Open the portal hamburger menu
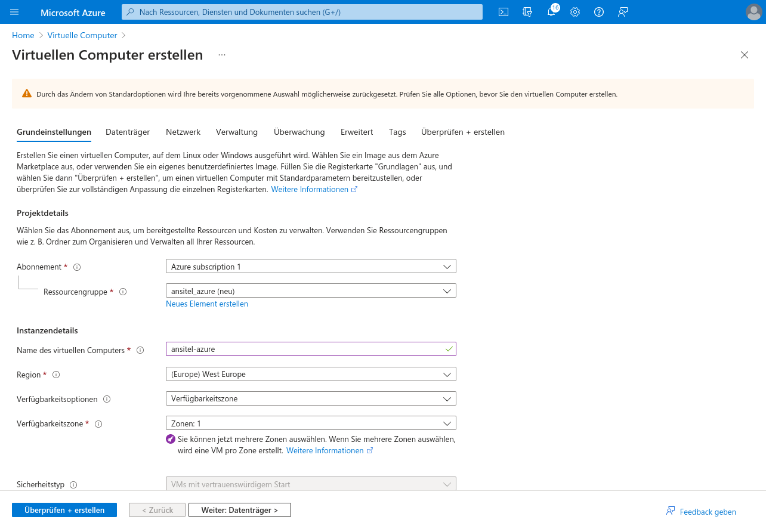 pos(14,12)
